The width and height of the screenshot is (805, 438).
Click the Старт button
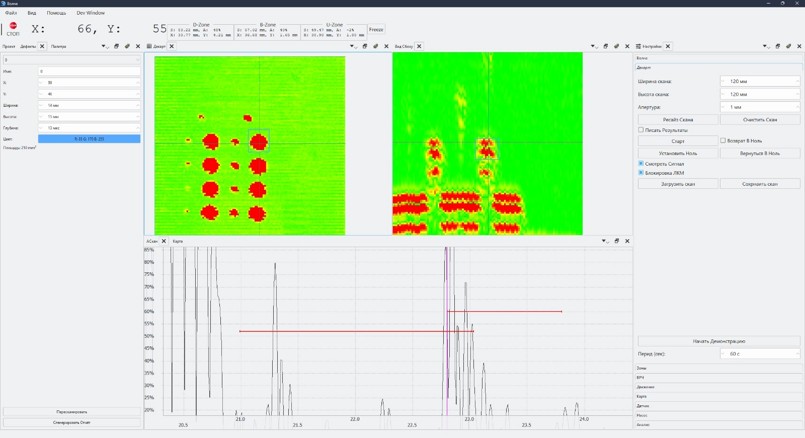click(678, 141)
